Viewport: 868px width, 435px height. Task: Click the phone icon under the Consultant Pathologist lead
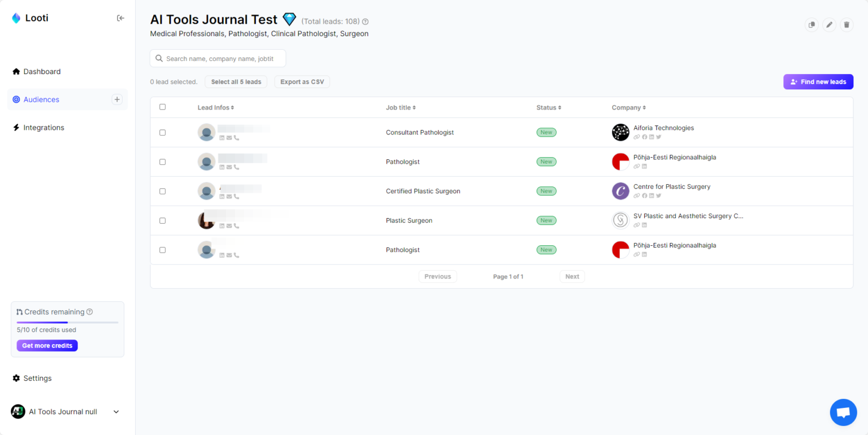coord(236,137)
